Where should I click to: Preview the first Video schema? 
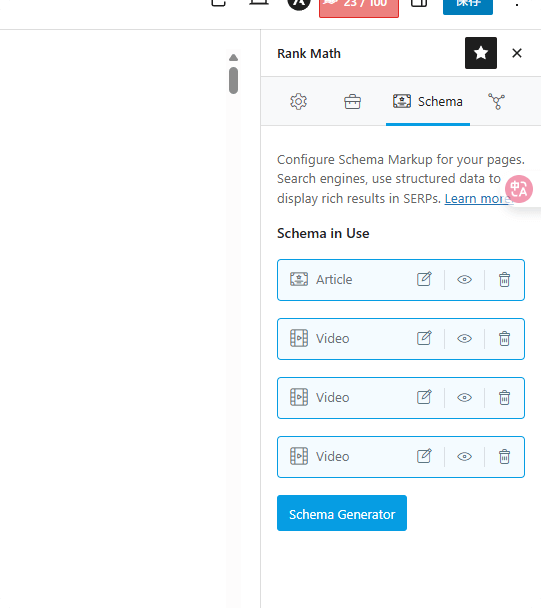[x=464, y=339]
